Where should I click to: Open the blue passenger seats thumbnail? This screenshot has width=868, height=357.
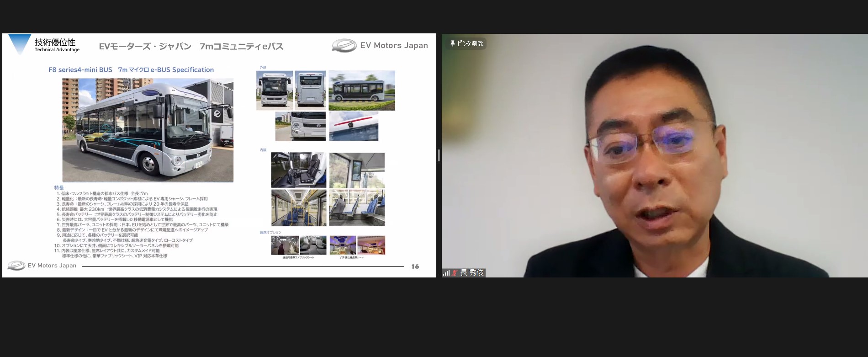pyautogui.click(x=357, y=208)
